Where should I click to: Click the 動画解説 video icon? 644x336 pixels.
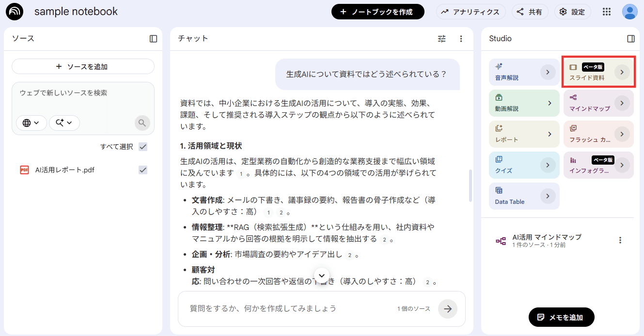click(499, 97)
